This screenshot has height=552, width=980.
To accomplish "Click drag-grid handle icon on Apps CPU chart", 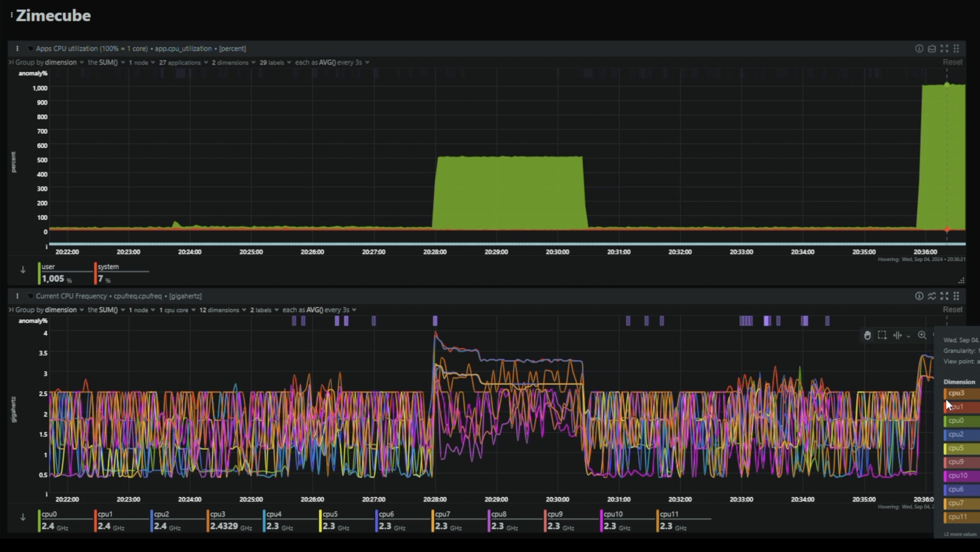I will (x=956, y=49).
